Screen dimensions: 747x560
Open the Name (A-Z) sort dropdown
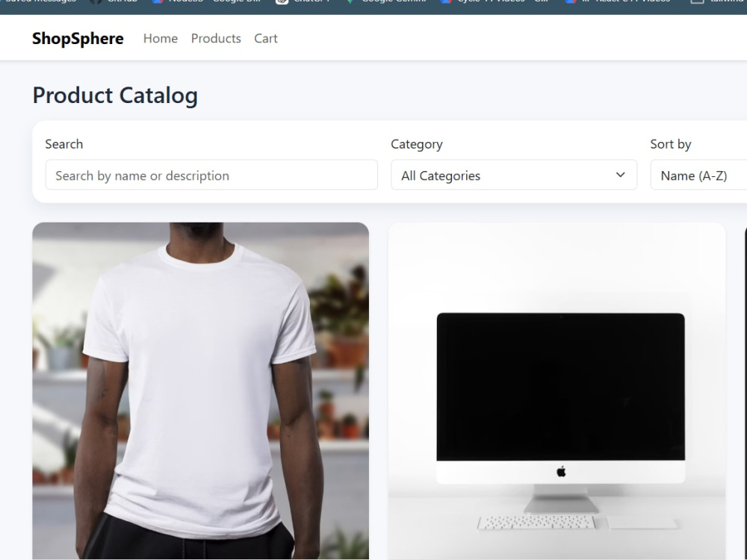coord(698,175)
